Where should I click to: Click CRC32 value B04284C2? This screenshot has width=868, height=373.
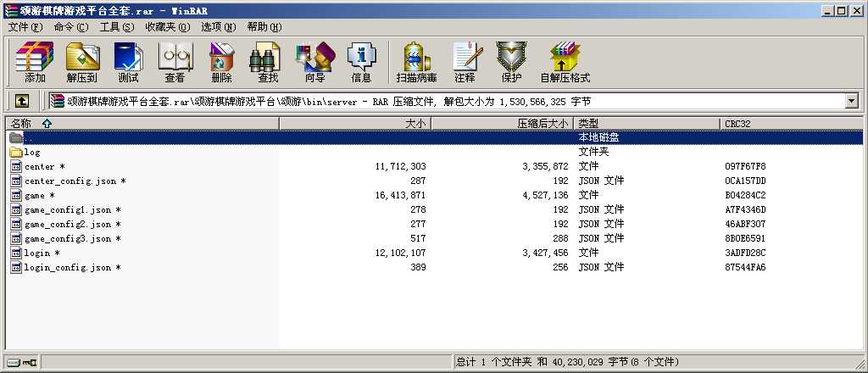(x=745, y=195)
